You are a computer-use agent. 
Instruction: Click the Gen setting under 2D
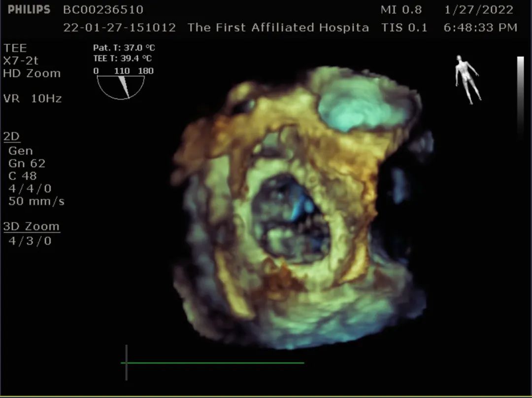click(x=20, y=151)
